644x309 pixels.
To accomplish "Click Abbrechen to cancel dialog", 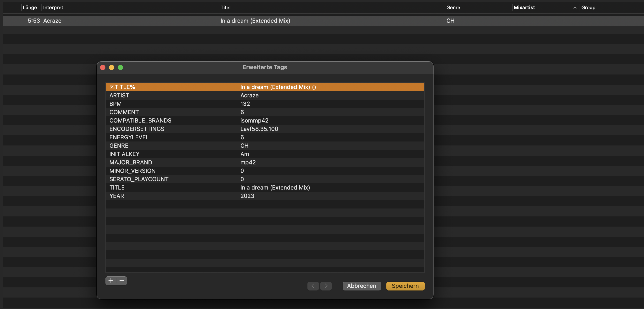I will (361, 286).
